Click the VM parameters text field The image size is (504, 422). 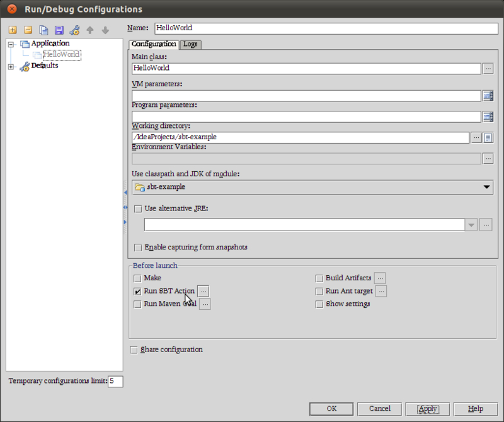(x=306, y=96)
